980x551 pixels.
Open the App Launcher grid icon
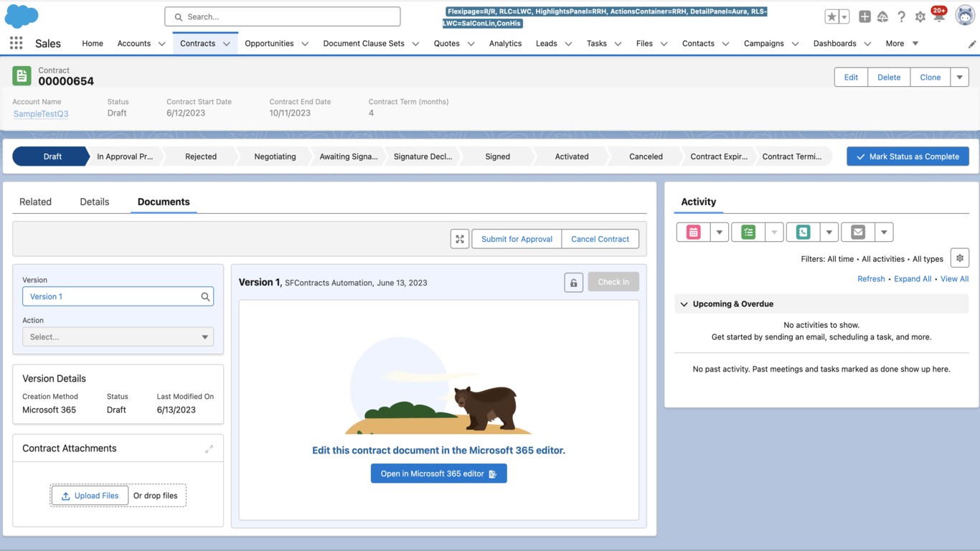(16, 43)
